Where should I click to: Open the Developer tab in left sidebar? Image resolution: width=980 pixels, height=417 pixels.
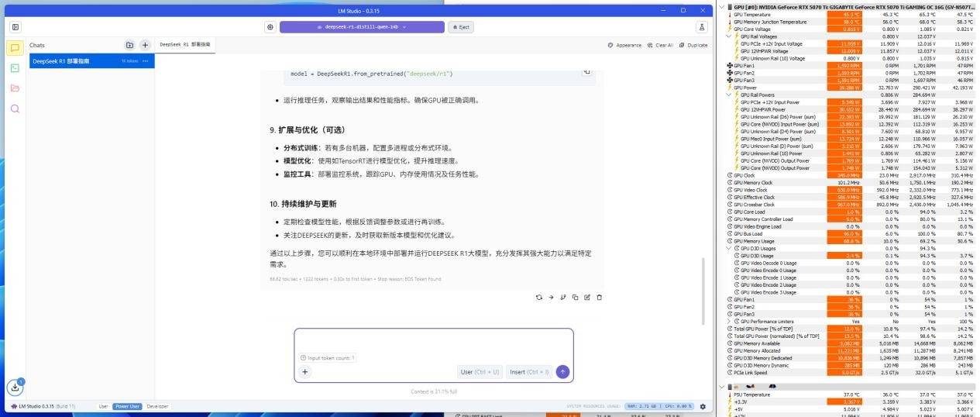[15, 68]
